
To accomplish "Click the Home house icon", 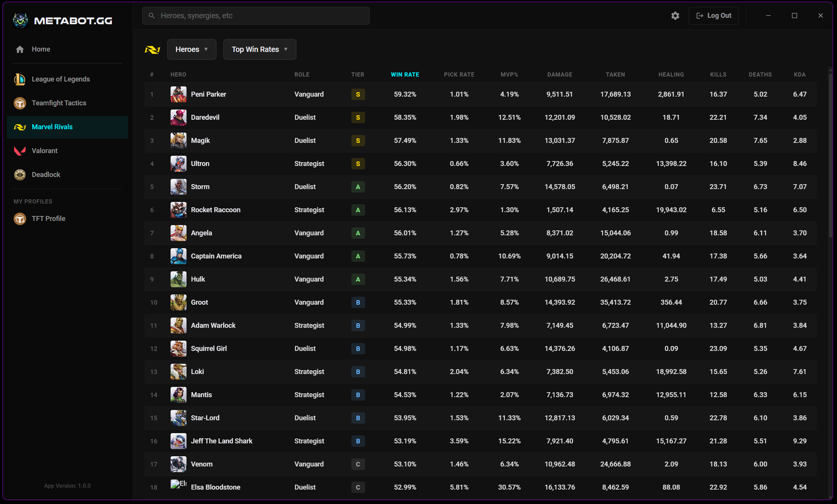I will click(20, 49).
